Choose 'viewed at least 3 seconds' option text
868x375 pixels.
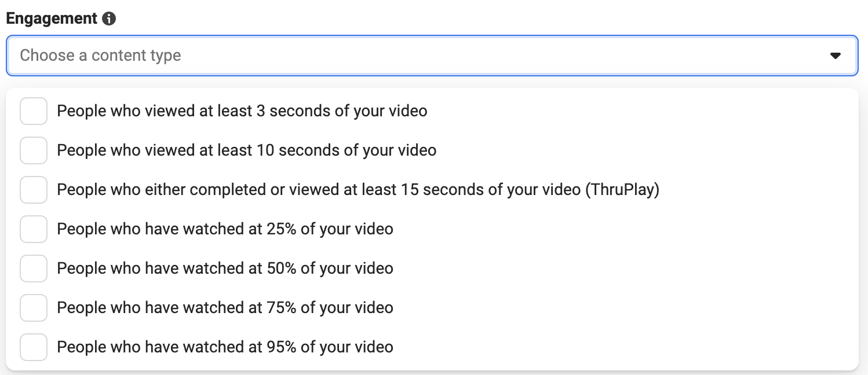tap(242, 111)
